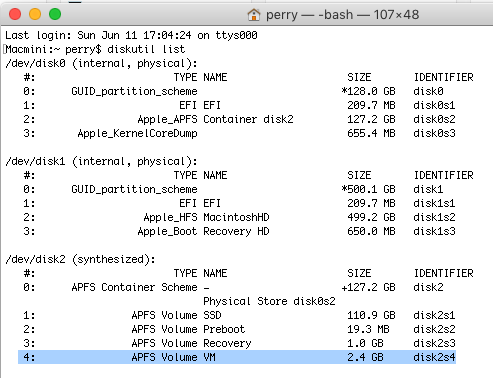
Task: Click the Recovery HD partition name
Action: click(236, 231)
